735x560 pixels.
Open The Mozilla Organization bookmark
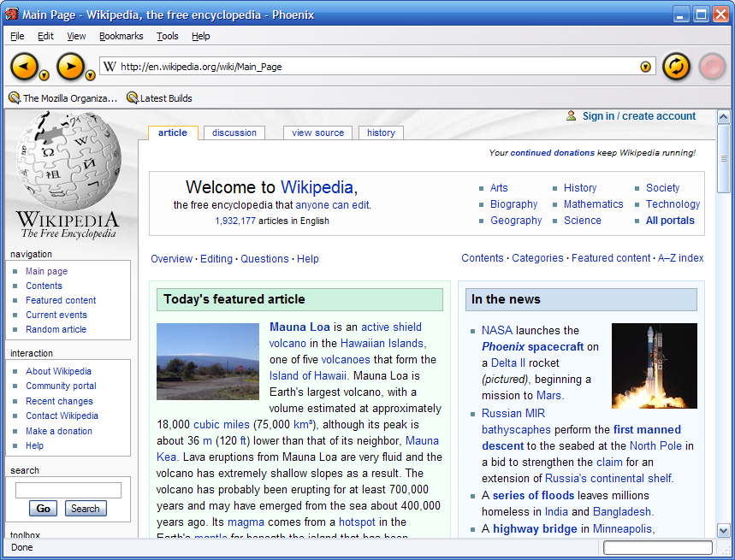(x=62, y=98)
